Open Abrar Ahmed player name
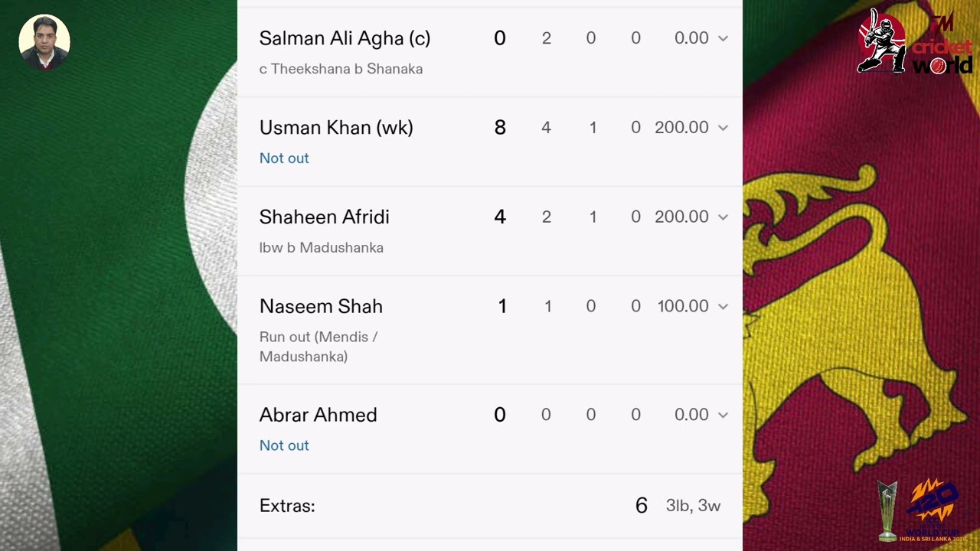The image size is (980, 551). coord(318,415)
